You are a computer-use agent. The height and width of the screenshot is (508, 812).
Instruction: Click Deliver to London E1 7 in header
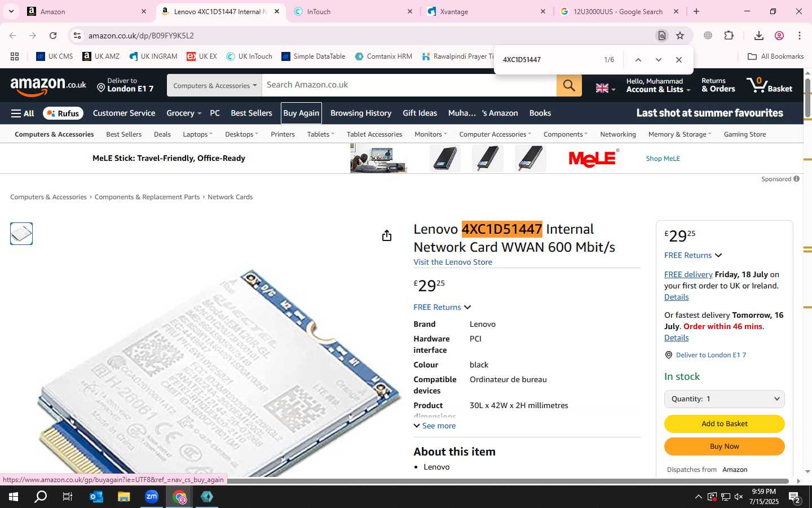tap(125, 85)
